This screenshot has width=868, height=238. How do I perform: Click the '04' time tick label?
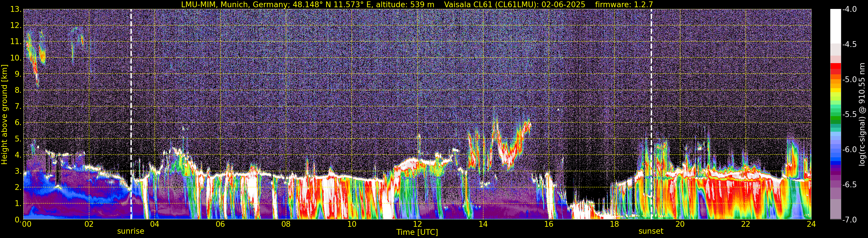(154, 224)
